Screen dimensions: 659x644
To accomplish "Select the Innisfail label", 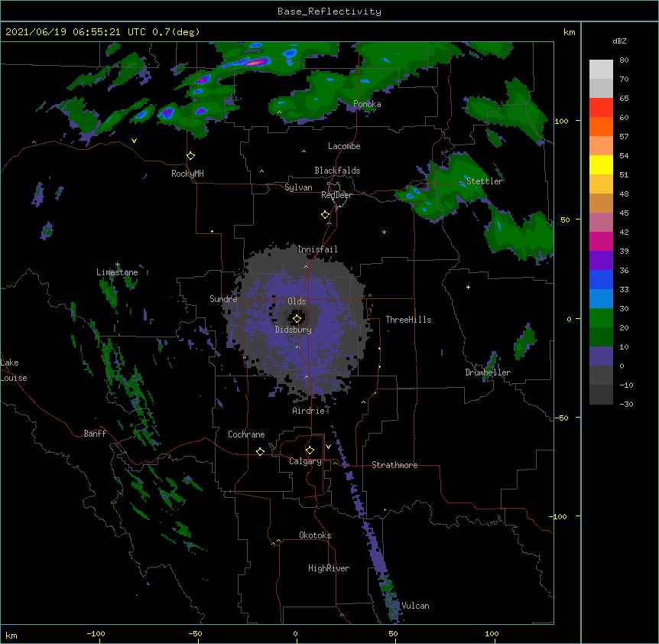I will [x=317, y=249].
